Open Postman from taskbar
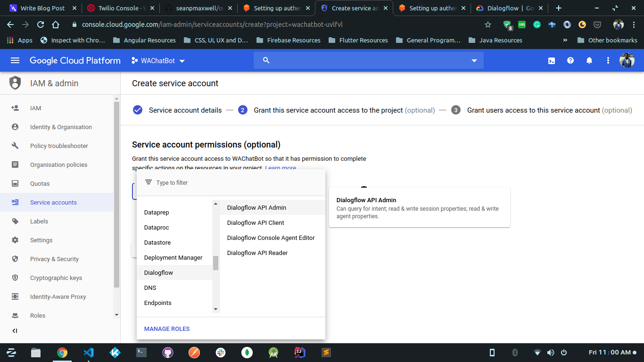 tap(194, 352)
